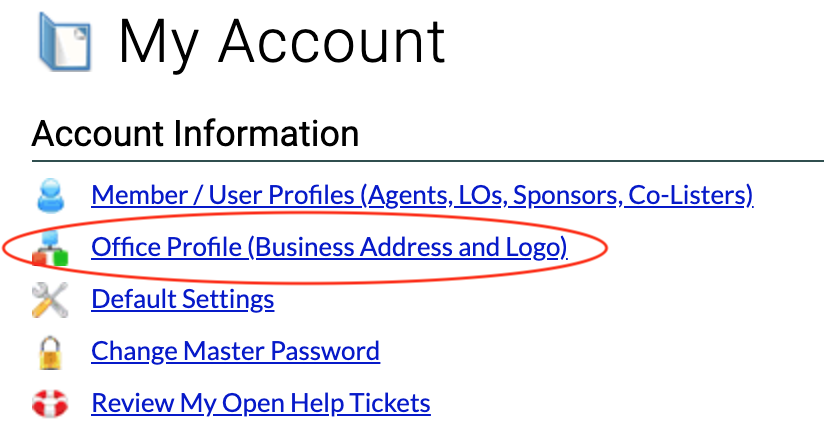Click the icon next to Change Master Password

click(49, 352)
